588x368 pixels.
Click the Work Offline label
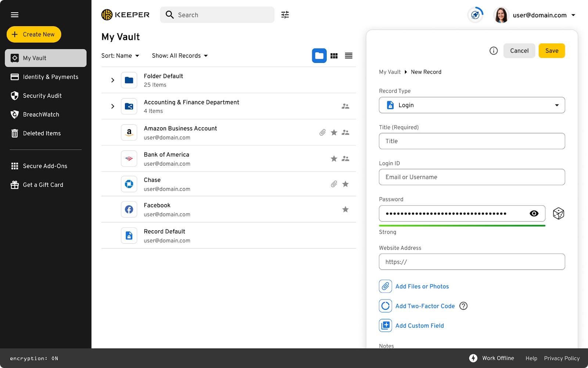pos(498,358)
